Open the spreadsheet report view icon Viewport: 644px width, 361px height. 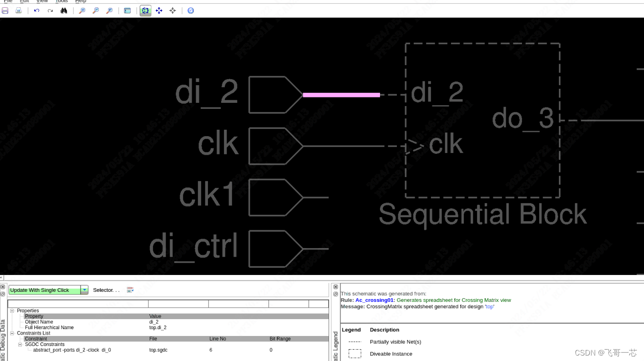click(x=127, y=10)
